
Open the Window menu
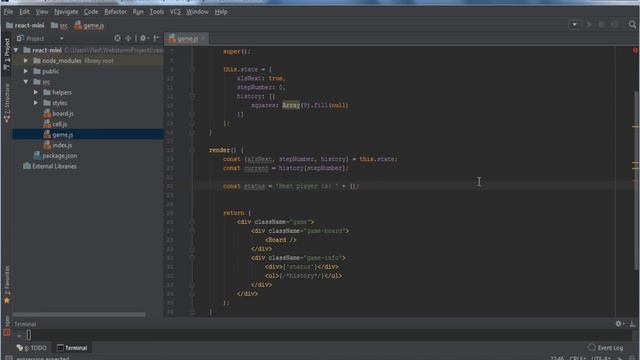click(x=197, y=12)
